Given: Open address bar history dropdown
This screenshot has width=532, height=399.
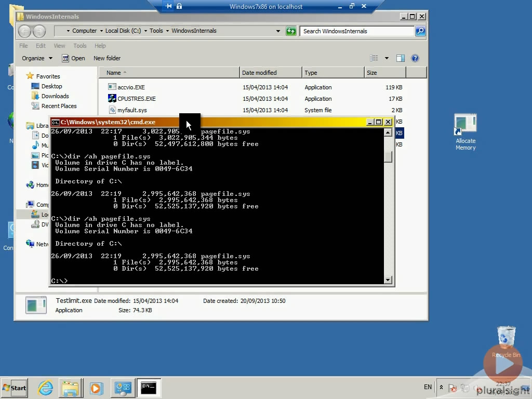Looking at the screenshot, I should (x=278, y=31).
